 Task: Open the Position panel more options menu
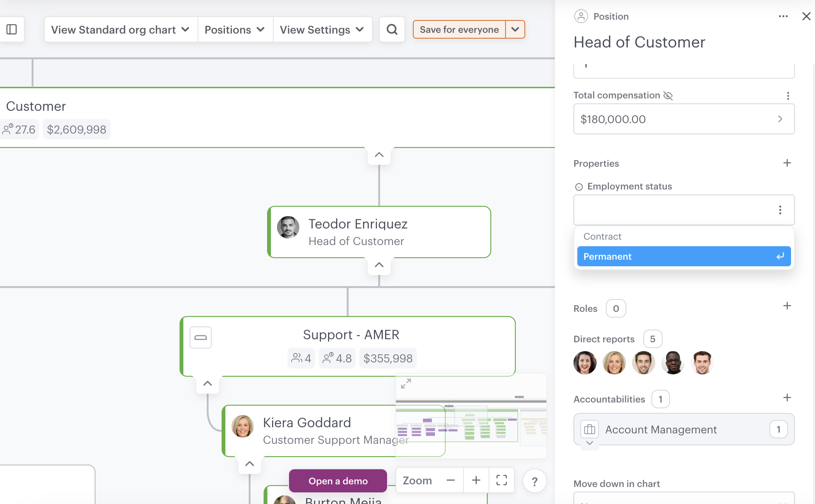783,16
